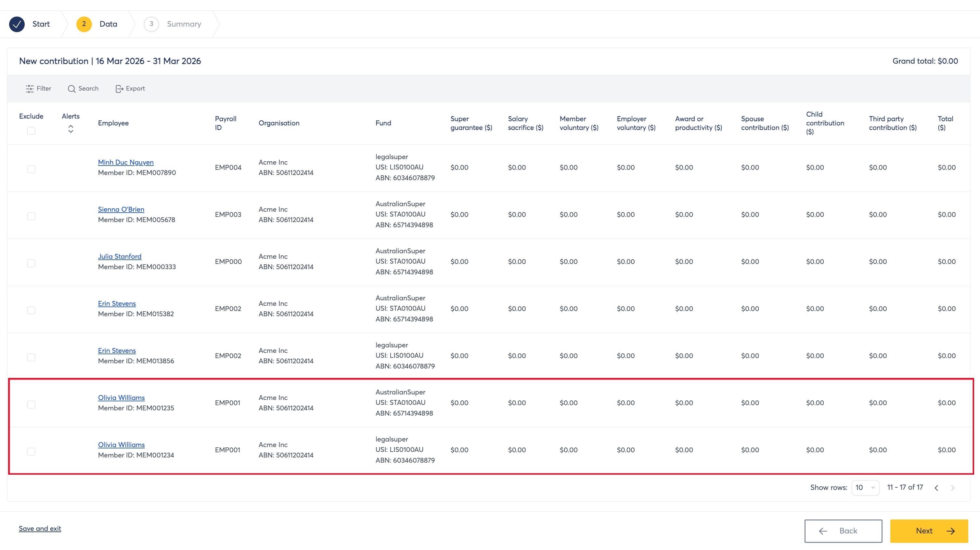
Task: Click the Salary sacrifice column header
Action: 526,123
